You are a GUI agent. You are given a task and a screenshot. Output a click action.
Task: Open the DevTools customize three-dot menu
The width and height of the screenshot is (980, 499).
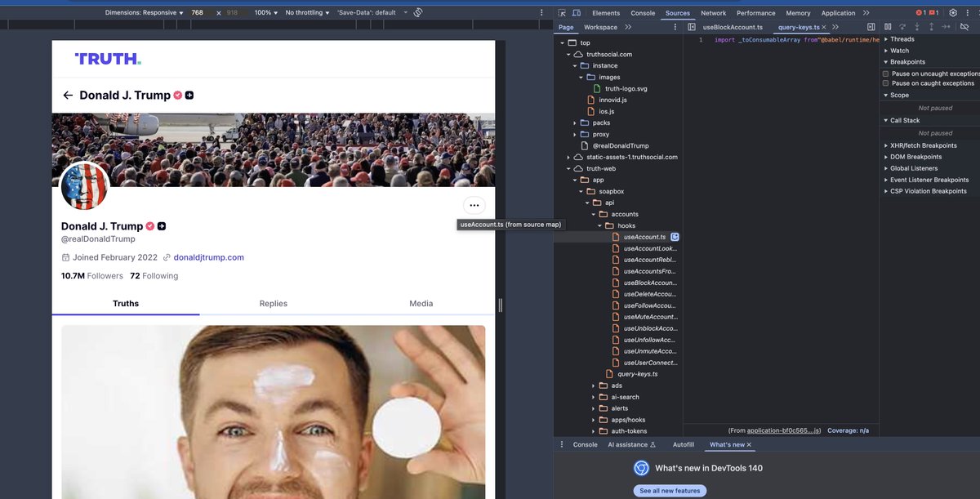coord(969,13)
